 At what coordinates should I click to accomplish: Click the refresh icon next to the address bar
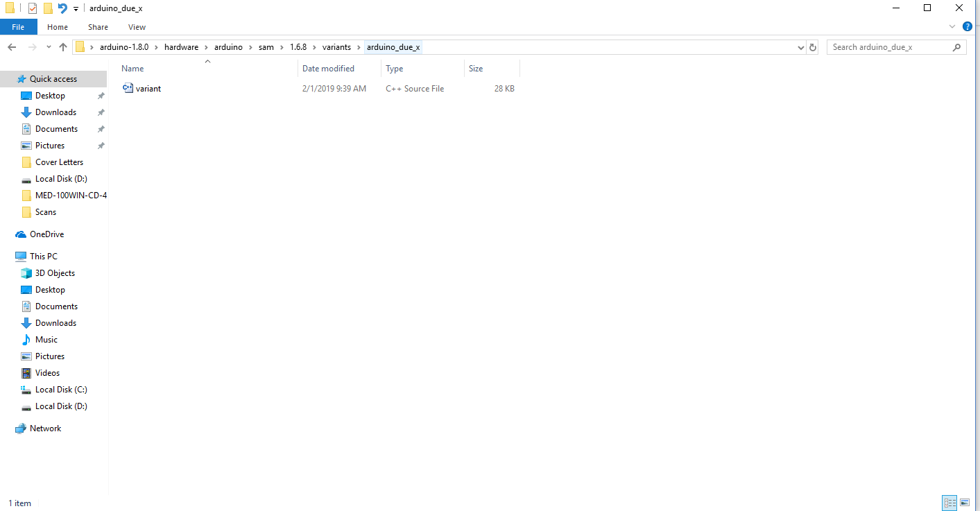click(x=812, y=46)
